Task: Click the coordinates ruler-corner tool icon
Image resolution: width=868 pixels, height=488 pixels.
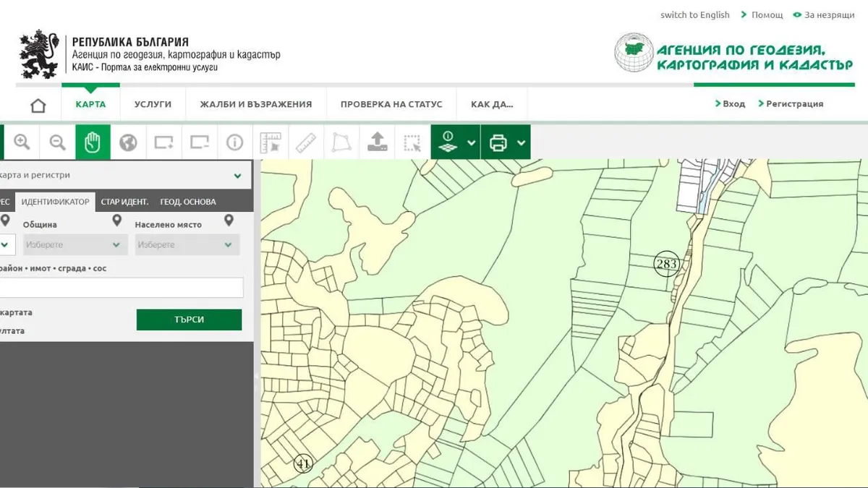Action: pos(270,142)
